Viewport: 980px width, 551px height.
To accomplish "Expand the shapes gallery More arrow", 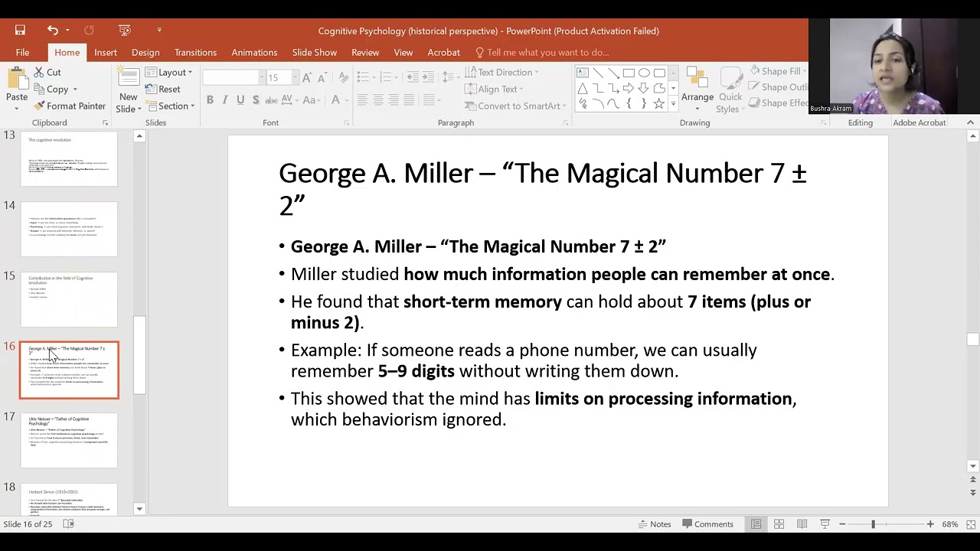I will 673,105.
